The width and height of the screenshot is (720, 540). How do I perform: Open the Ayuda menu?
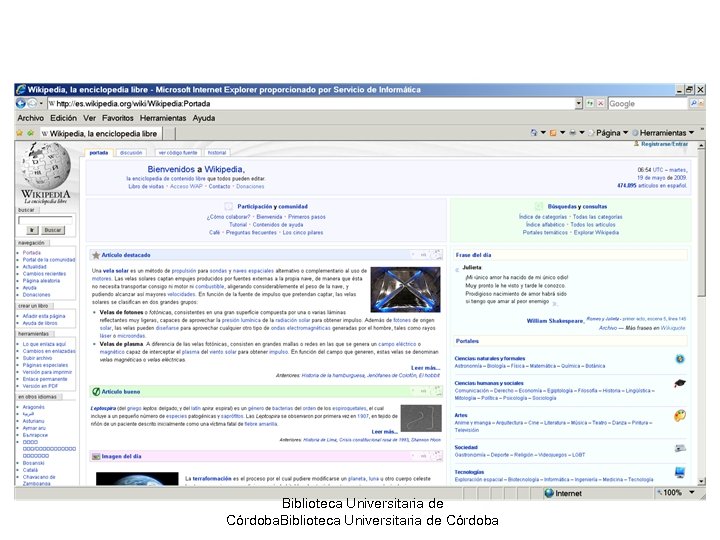click(204, 118)
